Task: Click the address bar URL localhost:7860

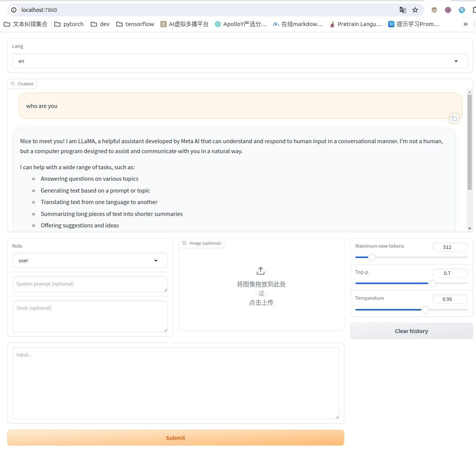Action: tap(39, 10)
